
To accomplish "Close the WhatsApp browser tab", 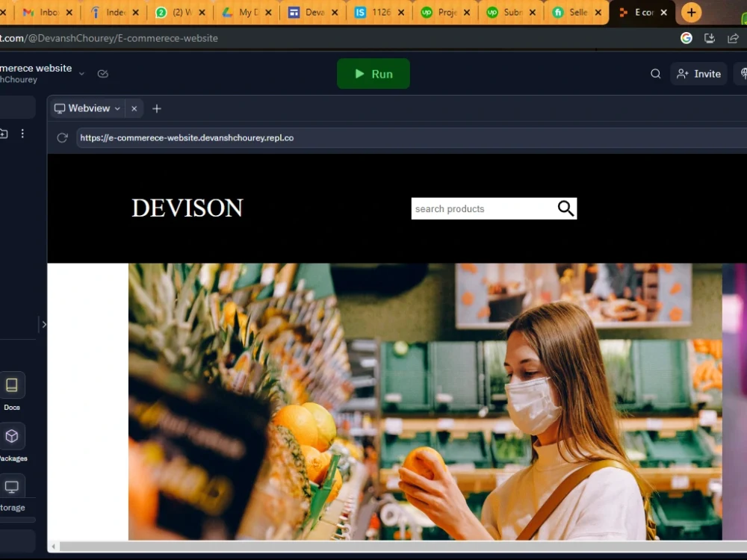I will coord(202,13).
